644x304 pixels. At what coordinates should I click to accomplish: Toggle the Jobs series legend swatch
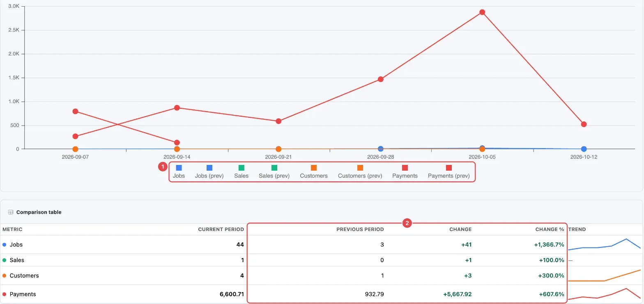tap(179, 168)
